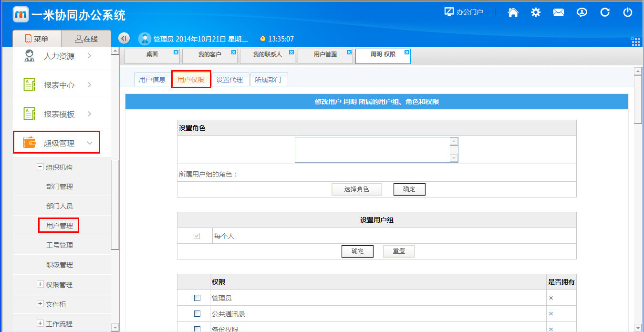This screenshot has width=644, height=332.
Task: Click the 超级管理 wallet icon
Action: [x=29, y=143]
